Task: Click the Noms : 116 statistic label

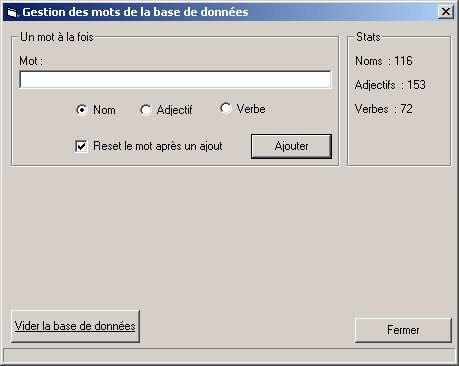Action: [x=384, y=61]
